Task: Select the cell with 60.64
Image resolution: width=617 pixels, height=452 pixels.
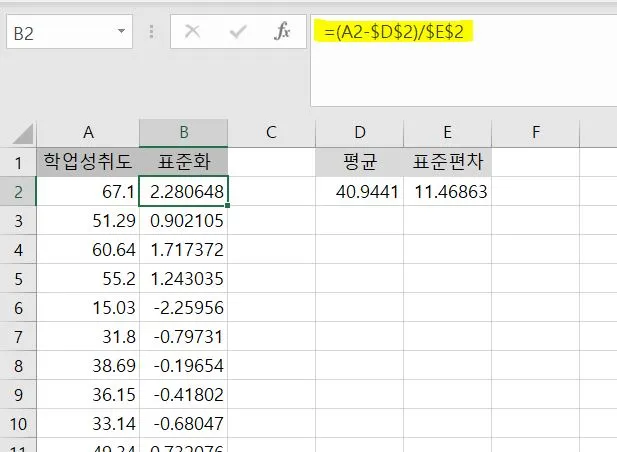Action: pos(88,249)
